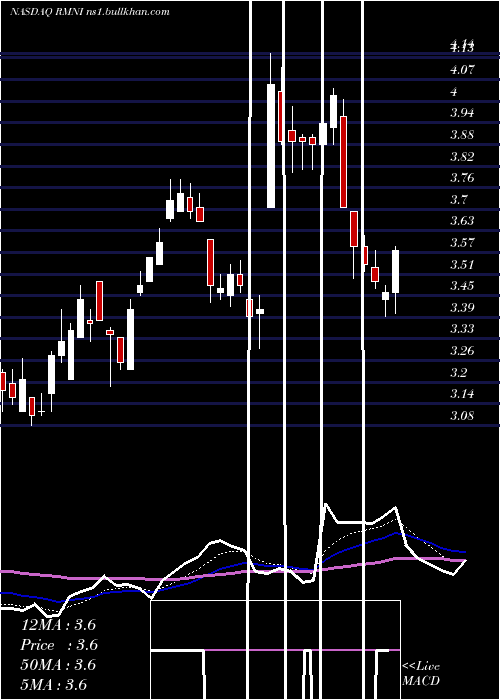Click the 3.26 price level label
The height and width of the screenshot is (700, 500).
click(462, 351)
